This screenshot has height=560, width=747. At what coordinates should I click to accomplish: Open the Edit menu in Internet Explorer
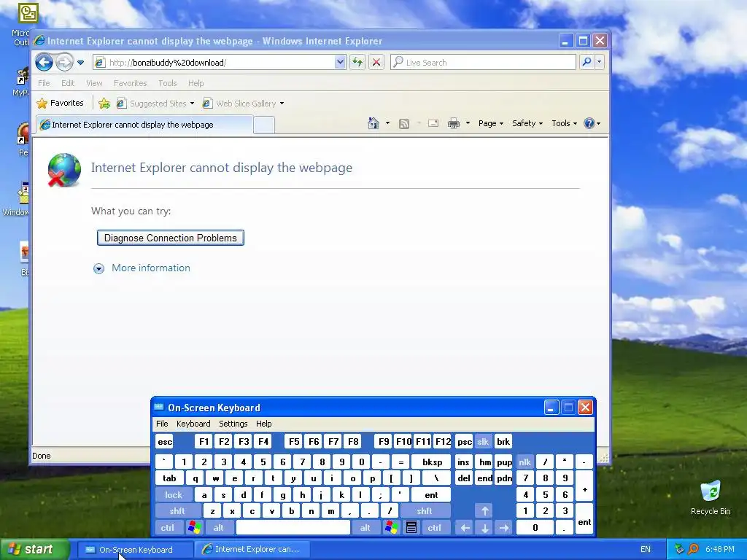point(68,83)
